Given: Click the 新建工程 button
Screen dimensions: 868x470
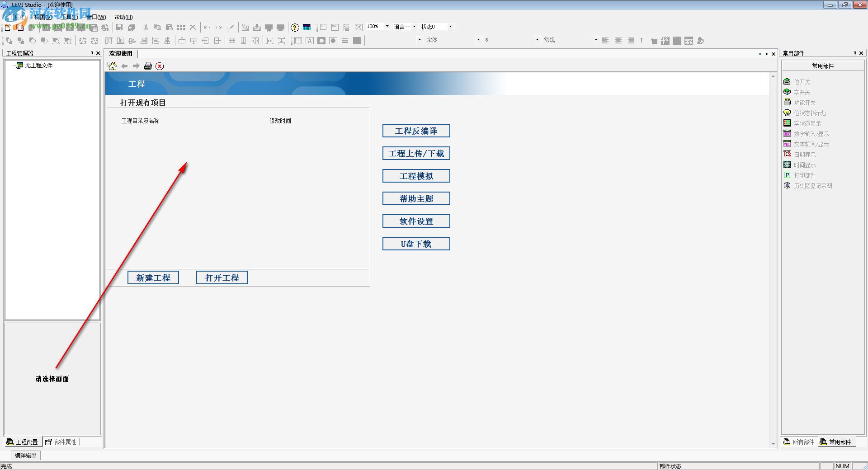Looking at the screenshot, I should coord(153,277).
